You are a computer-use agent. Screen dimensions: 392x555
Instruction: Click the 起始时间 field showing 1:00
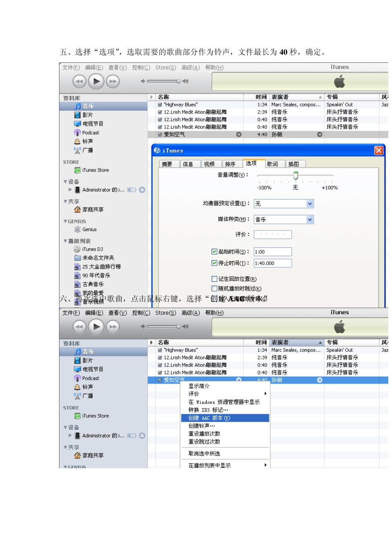tap(273, 251)
